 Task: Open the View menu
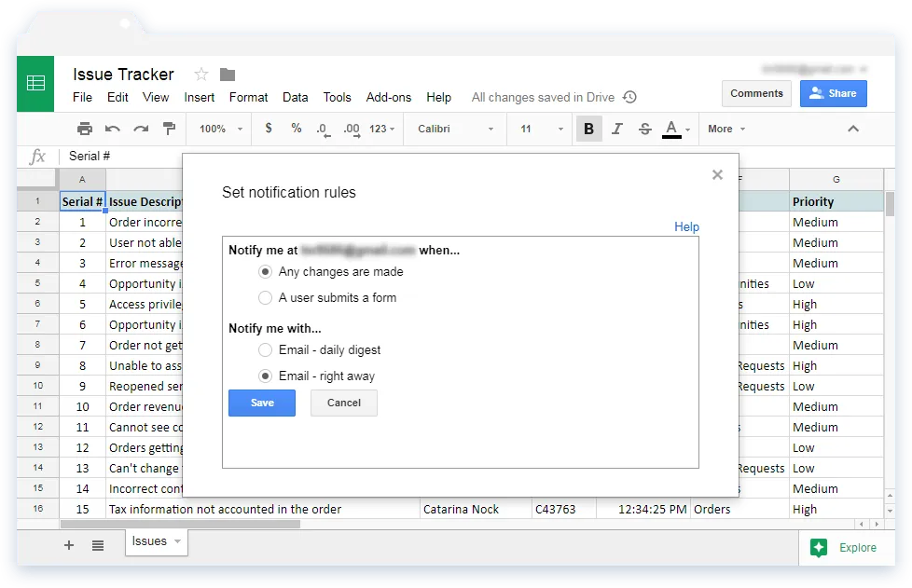(156, 97)
